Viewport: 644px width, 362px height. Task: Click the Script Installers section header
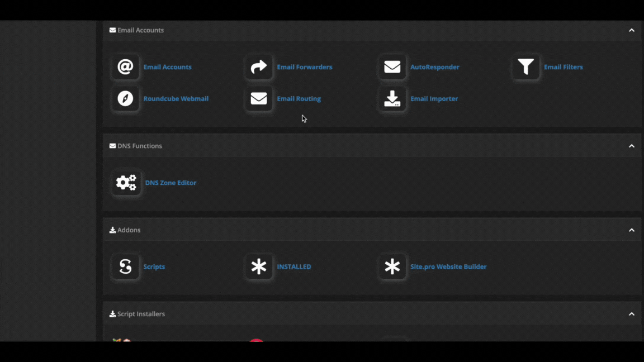141,314
